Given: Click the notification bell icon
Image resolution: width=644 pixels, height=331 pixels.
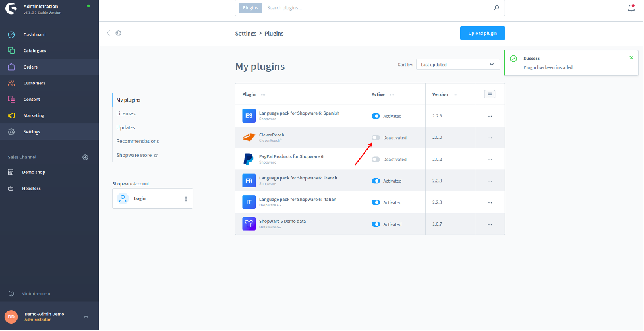Looking at the screenshot, I should click(x=631, y=8).
